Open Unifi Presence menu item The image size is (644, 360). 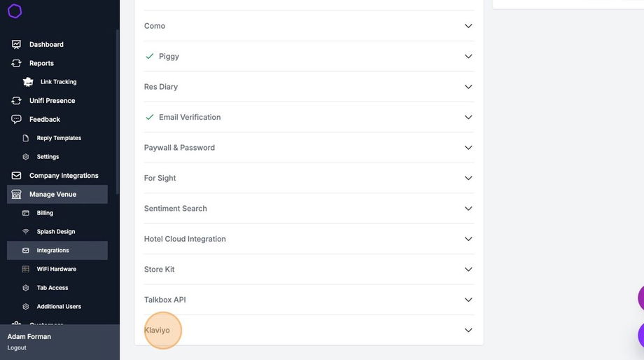(52, 101)
